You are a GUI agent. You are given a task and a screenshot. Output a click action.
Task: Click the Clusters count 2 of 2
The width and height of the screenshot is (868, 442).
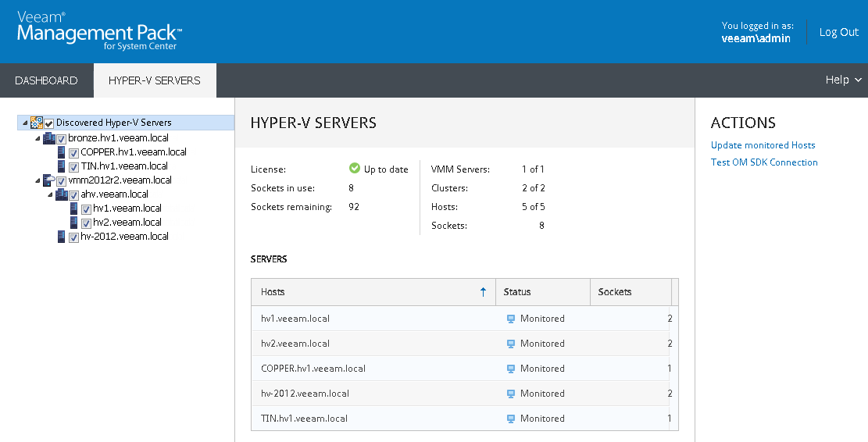click(x=533, y=188)
